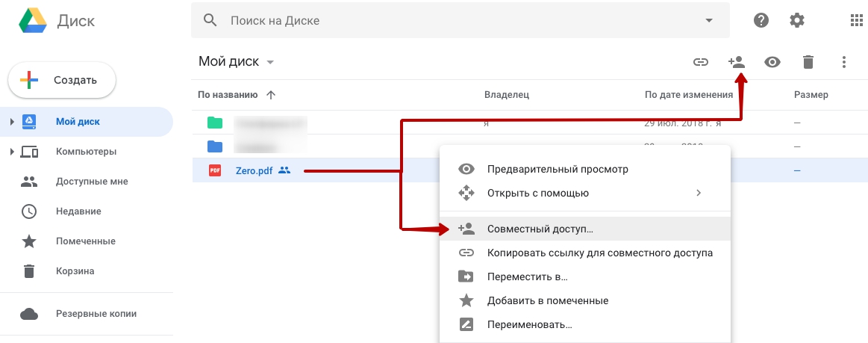Click the get shareable link icon in toolbar

click(x=701, y=62)
